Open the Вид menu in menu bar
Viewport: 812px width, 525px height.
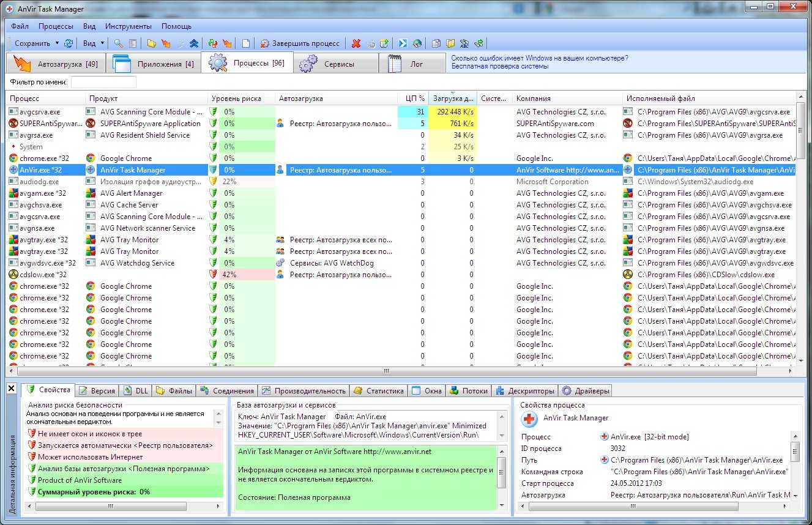(89, 26)
